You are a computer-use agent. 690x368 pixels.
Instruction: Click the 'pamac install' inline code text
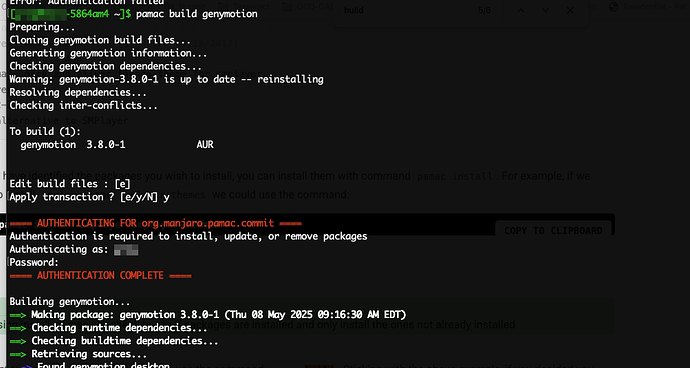coord(455,177)
